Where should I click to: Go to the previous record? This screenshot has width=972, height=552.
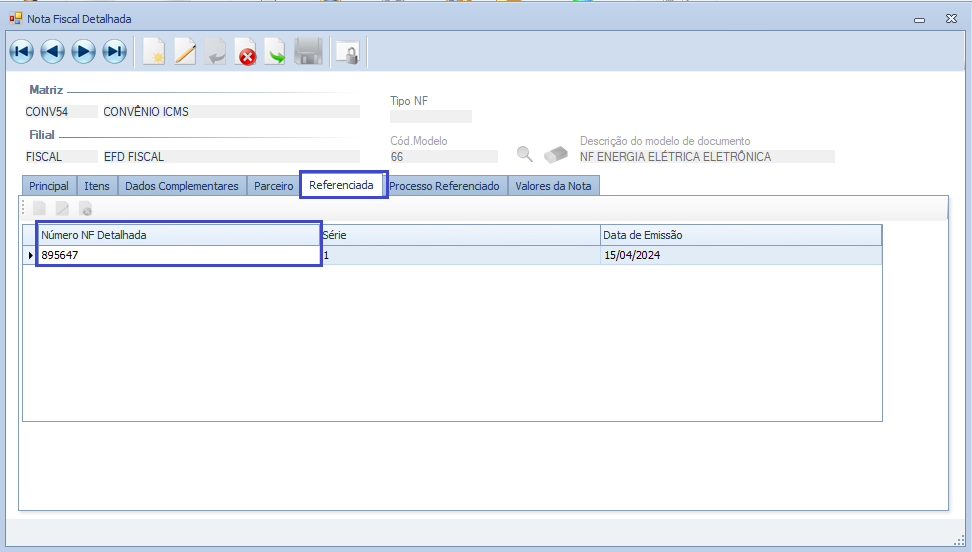click(x=53, y=51)
